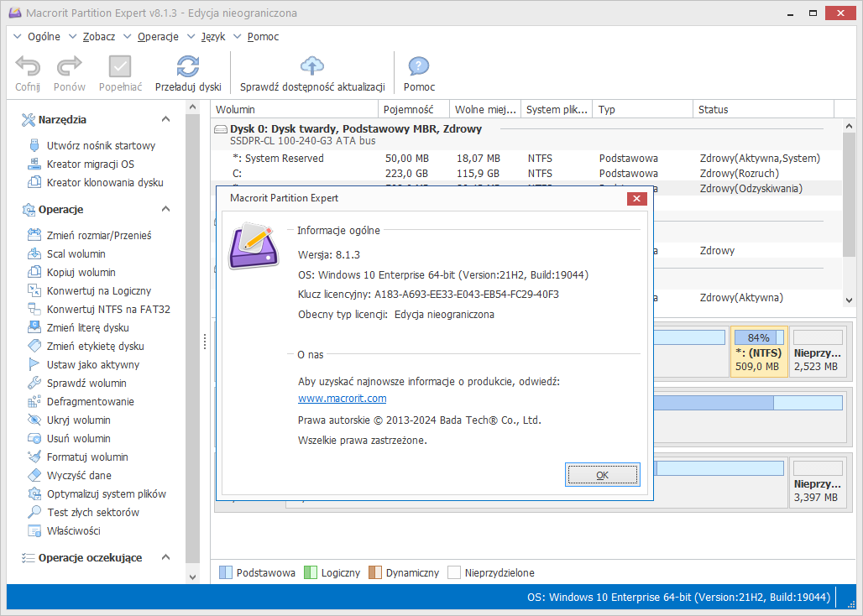Click the Logiczny legend color swatch
This screenshot has height=616, width=863.
[311, 572]
